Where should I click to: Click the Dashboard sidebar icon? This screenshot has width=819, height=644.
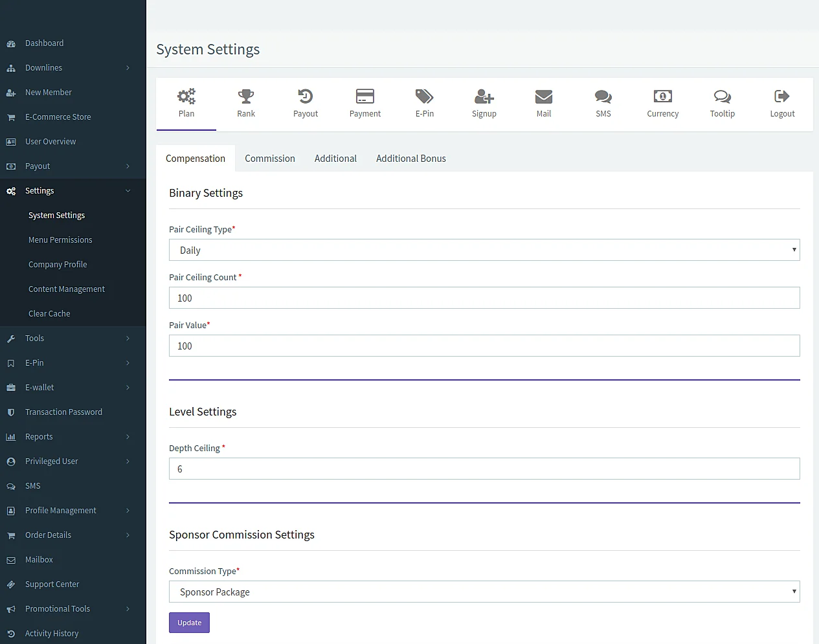[x=11, y=44]
